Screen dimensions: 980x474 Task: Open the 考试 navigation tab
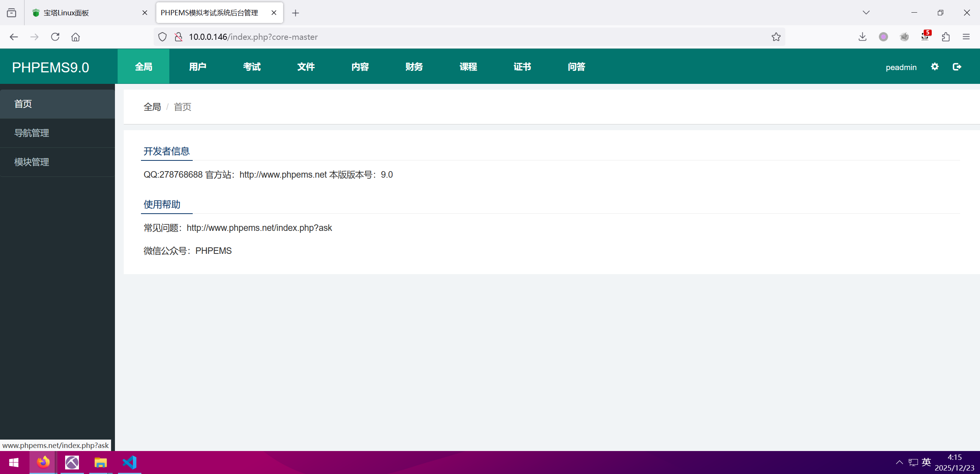point(252,67)
